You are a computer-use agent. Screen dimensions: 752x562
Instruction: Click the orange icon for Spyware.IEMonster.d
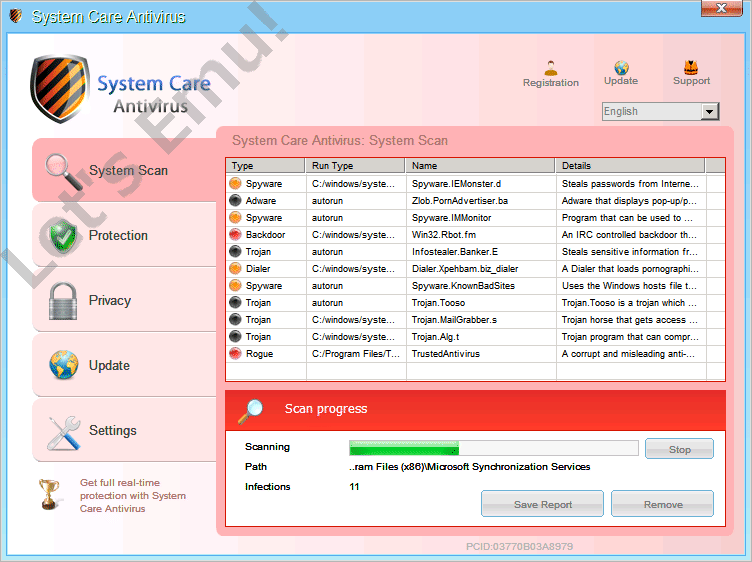click(235, 183)
